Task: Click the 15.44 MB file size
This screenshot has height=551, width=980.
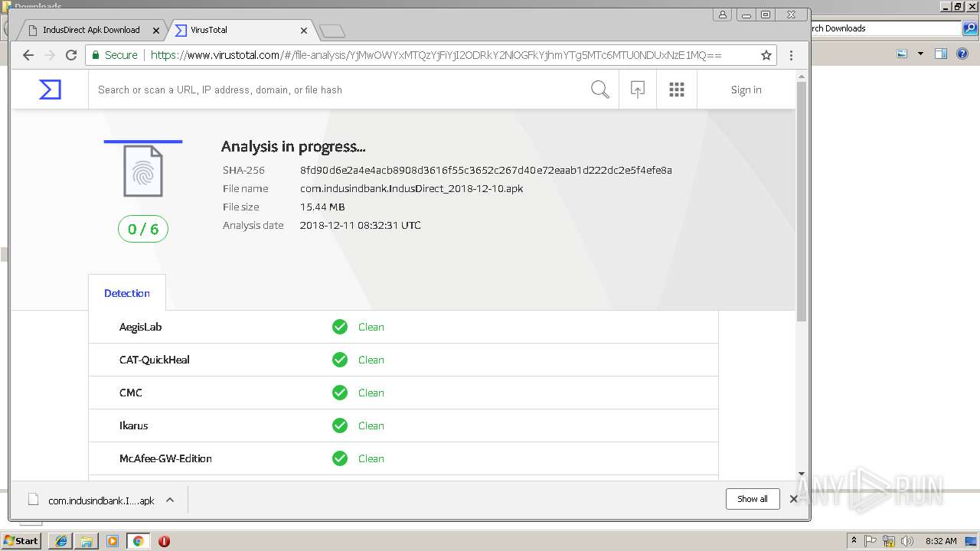Action: 322,207
